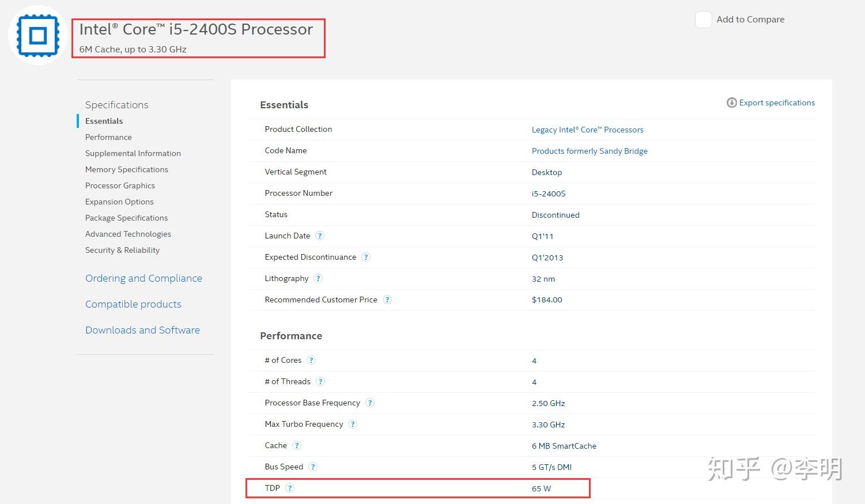Viewport: 865px width, 504px height.
Task: Go to Performance in the sidebar
Action: coord(108,137)
